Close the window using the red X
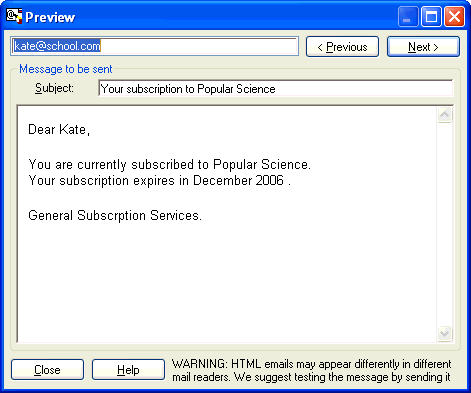 (455, 16)
